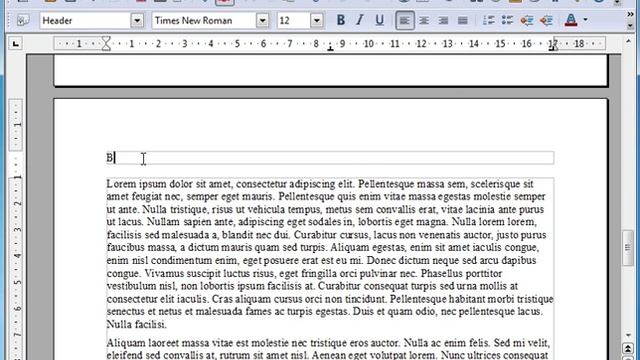640x360 pixels.
Task: Apply Align Left to the paragraph
Action: [x=404, y=20]
